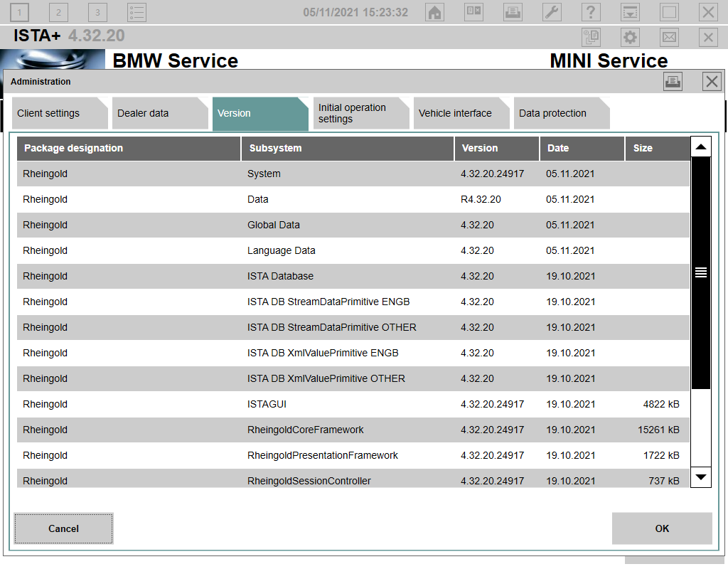Select the Version tab
The height and width of the screenshot is (569, 728).
tap(260, 113)
